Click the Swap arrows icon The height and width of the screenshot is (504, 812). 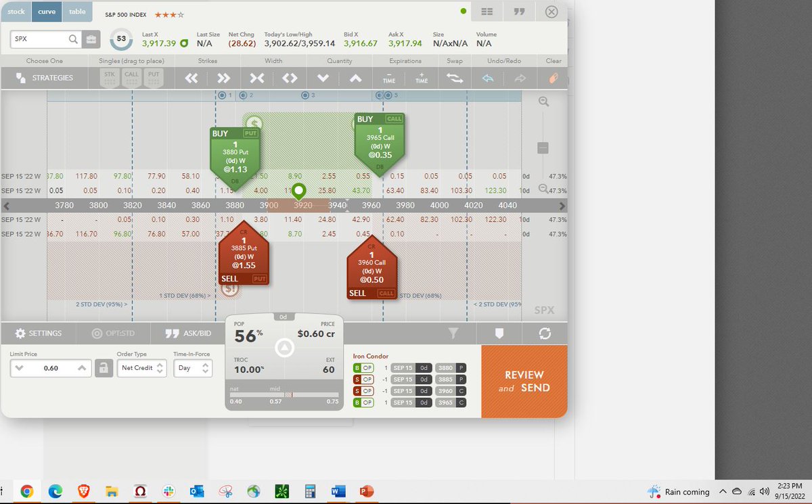pyautogui.click(x=455, y=78)
